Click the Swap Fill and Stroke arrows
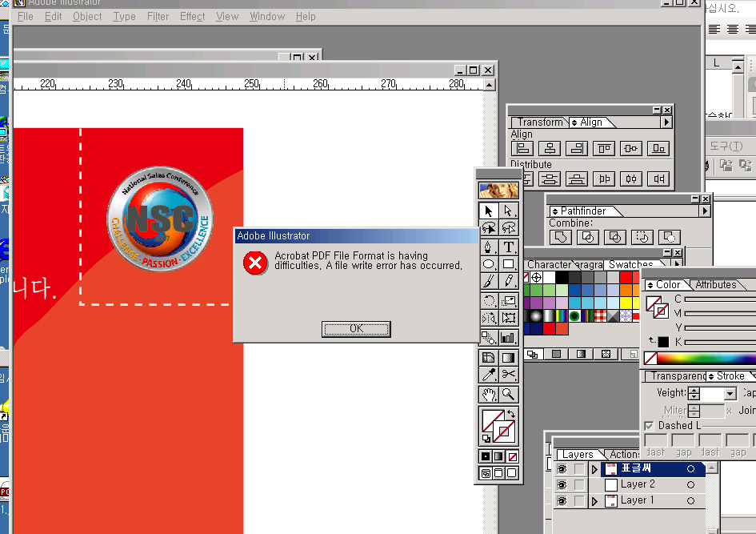Viewport: 756px width, 534px height. pos(511,415)
